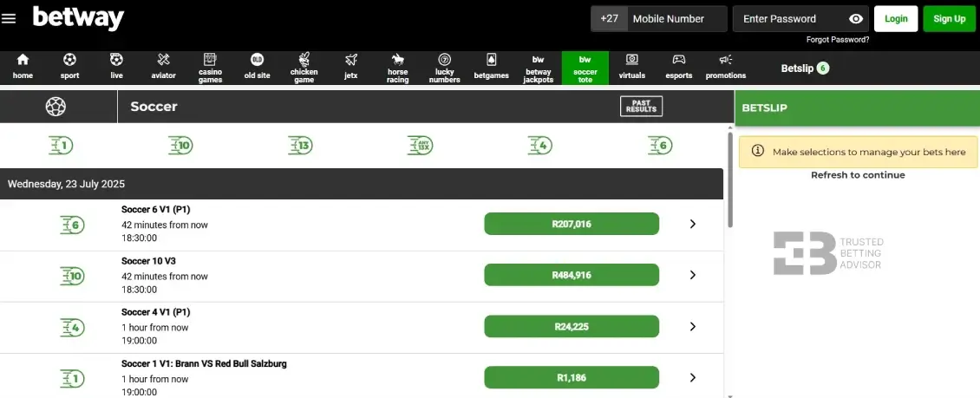Open the sport section
The width and height of the screenshot is (980, 398).
pyautogui.click(x=69, y=68)
